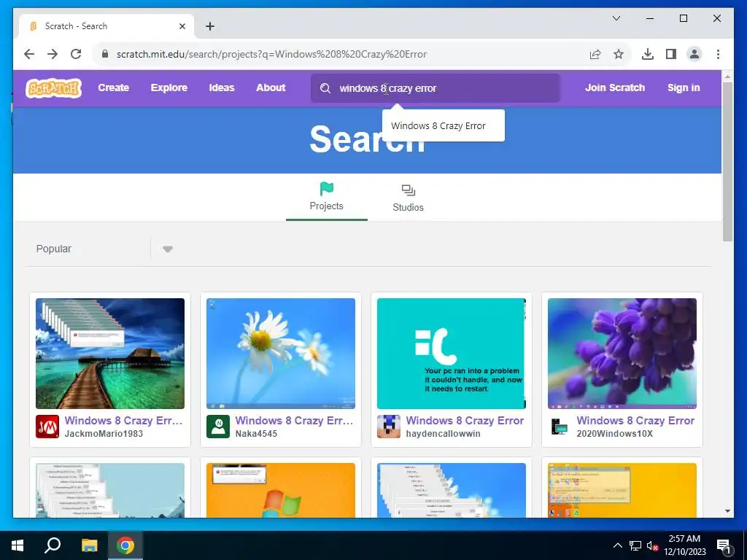The image size is (747, 560).
Task: Open Naka4545 avatar icon
Action: [x=218, y=426]
